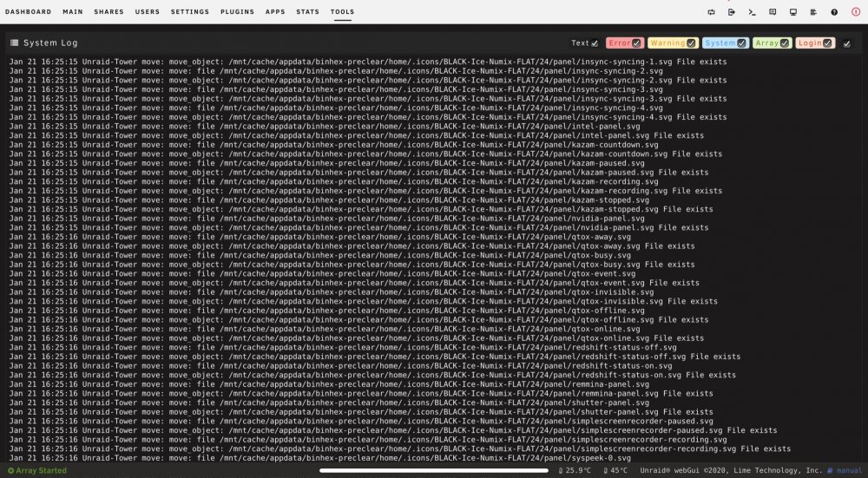868x478 pixels.
Task: Click log line ending remmina-panel.svg File exists
Action: pos(361,393)
